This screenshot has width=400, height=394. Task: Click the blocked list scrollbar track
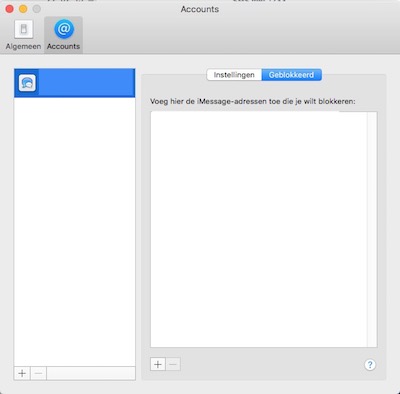coord(372,229)
